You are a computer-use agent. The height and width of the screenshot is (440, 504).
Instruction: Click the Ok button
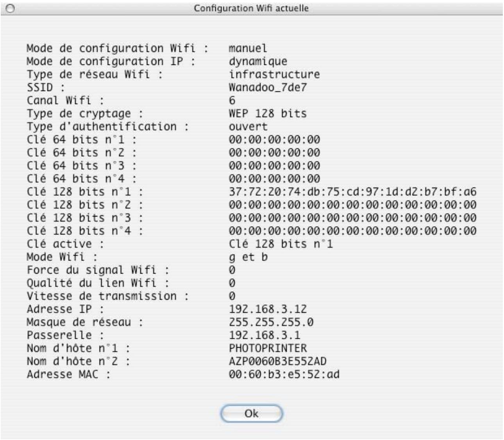point(251,413)
